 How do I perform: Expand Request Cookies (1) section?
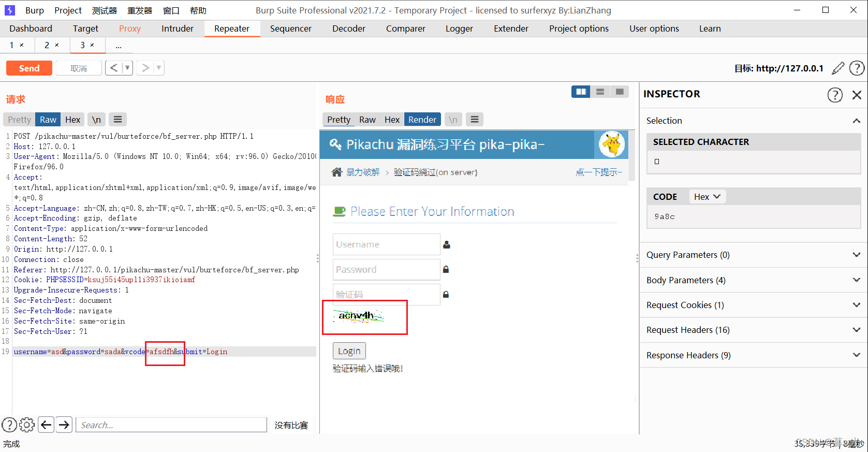(753, 305)
